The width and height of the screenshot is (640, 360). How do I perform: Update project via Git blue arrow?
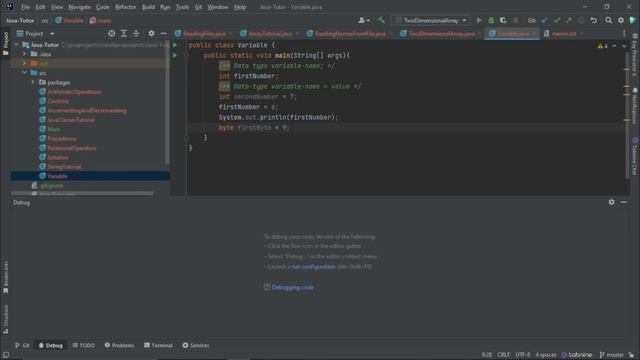pos(544,20)
